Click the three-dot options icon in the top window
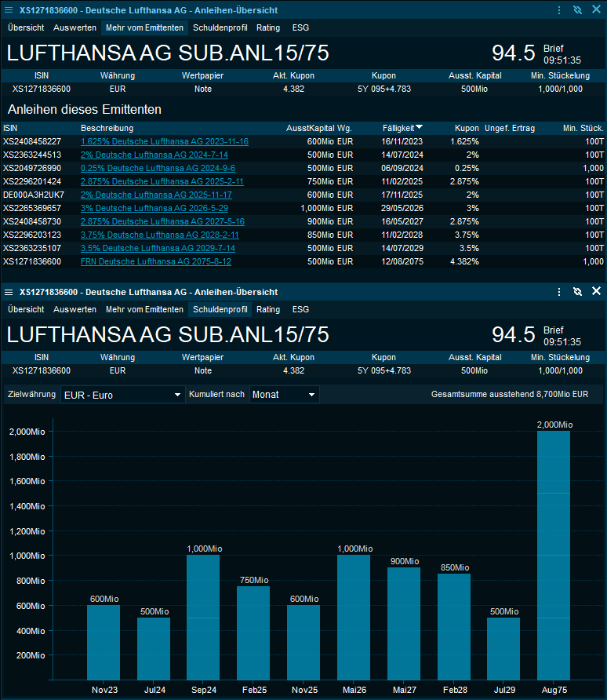Image resolution: width=607 pixels, height=700 pixels. [558, 10]
